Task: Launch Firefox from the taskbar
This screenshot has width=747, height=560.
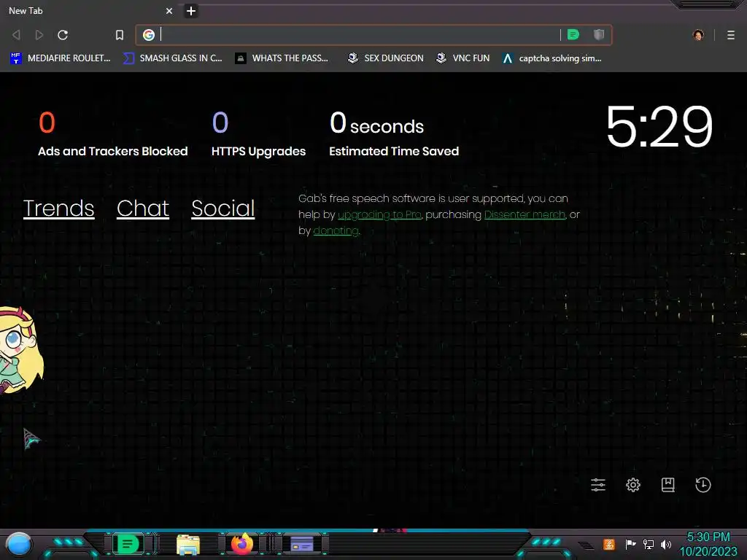Action: [x=242, y=544]
